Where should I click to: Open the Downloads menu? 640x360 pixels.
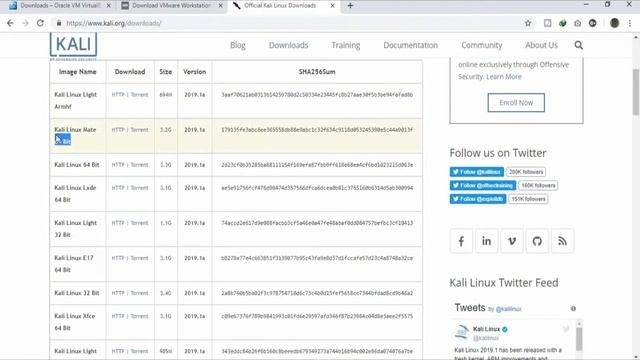289,45
